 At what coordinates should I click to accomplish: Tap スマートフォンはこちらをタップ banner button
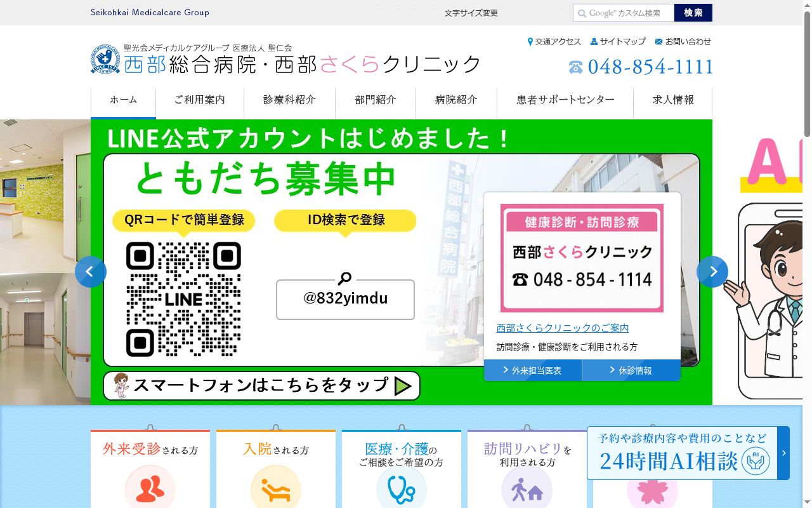261,385
